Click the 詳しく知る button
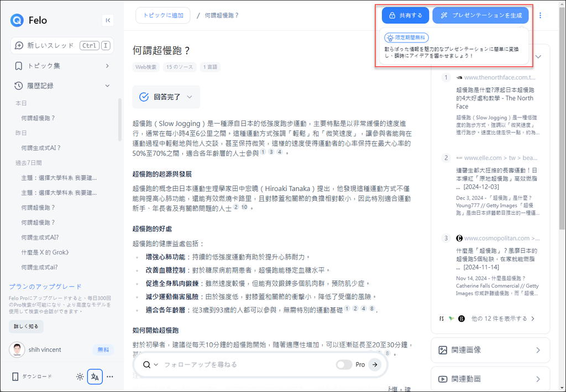The width and height of the screenshot is (566, 392). pyautogui.click(x=26, y=326)
